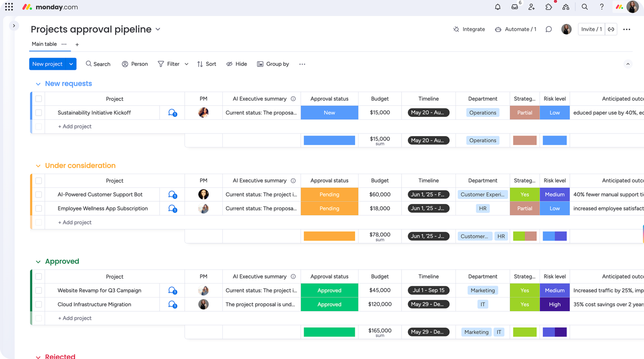Check the Website Revamp for Q3 Campaign row

pos(39,290)
